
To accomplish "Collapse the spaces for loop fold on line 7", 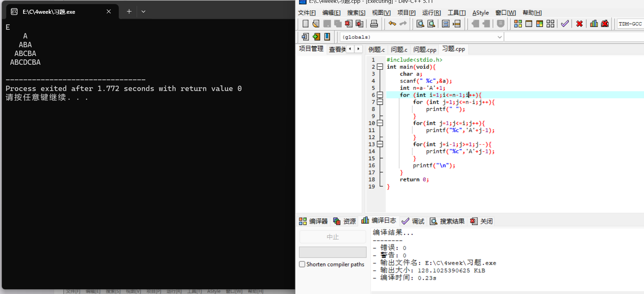I will click(380, 102).
